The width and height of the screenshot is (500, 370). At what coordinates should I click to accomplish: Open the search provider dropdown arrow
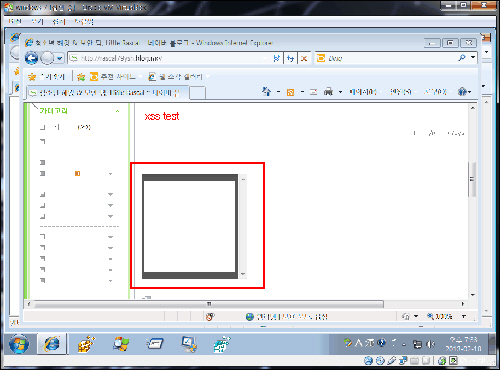[x=473, y=58]
